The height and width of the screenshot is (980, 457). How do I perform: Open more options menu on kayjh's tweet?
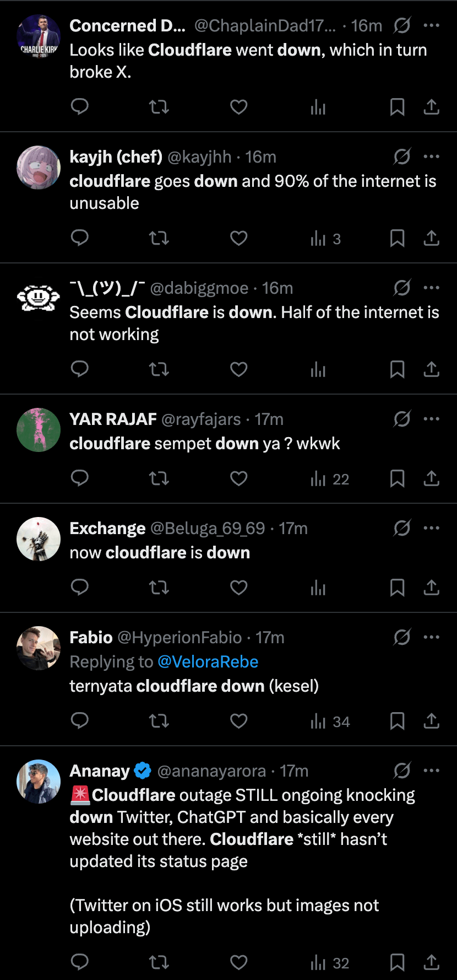pos(432,157)
